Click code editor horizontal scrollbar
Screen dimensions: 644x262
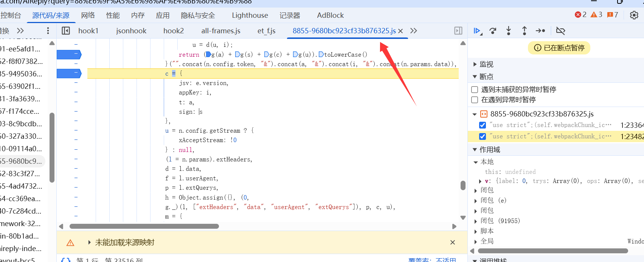click(144, 226)
